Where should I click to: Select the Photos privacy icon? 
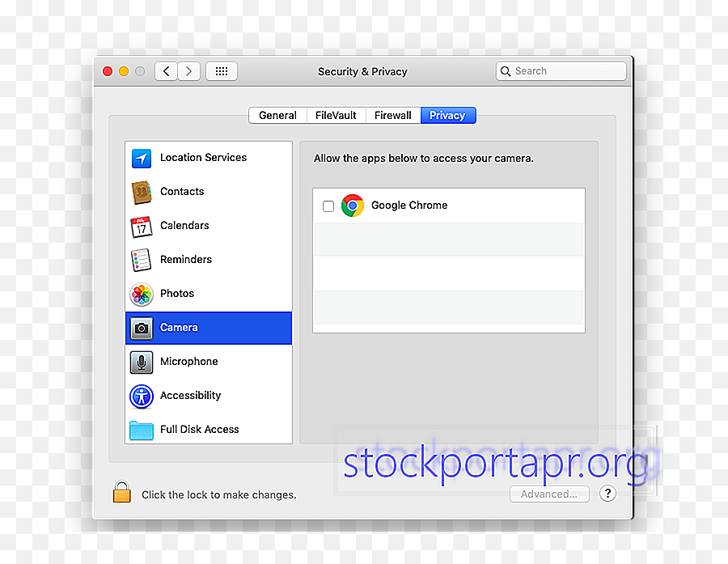141,294
